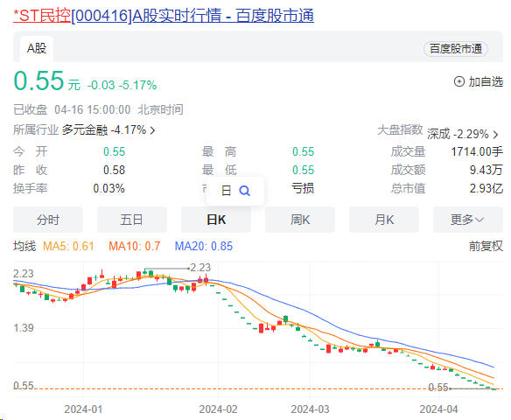Image resolution: width=511 pixels, height=420 pixels.
Task: Switch to the 周K chart tab
Action: click(x=300, y=220)
